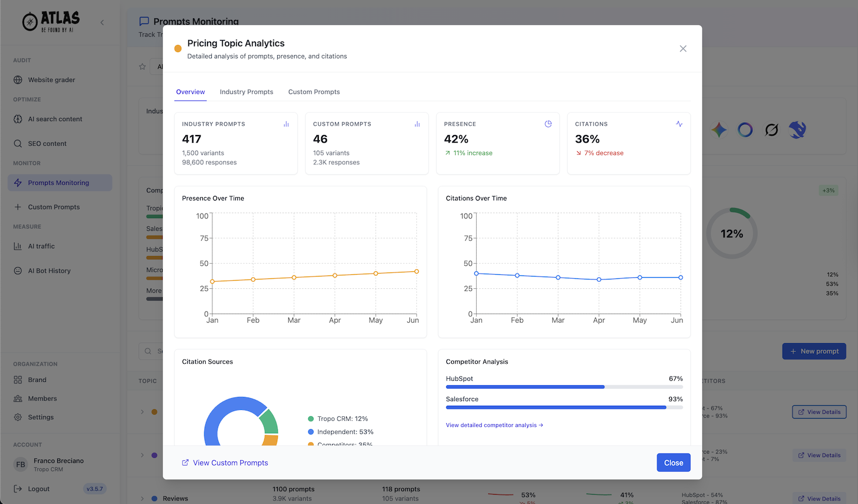858x504 pixels.
Task: Click the plus icon beside Custom Prompts
Action: click(18, 207)
